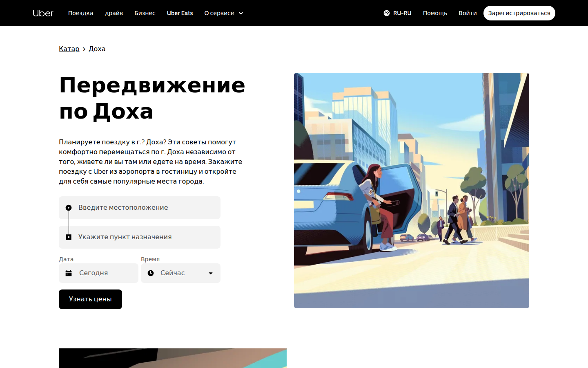
Task: Click the time dropdown caret arrow
Action: click(211, 273)
